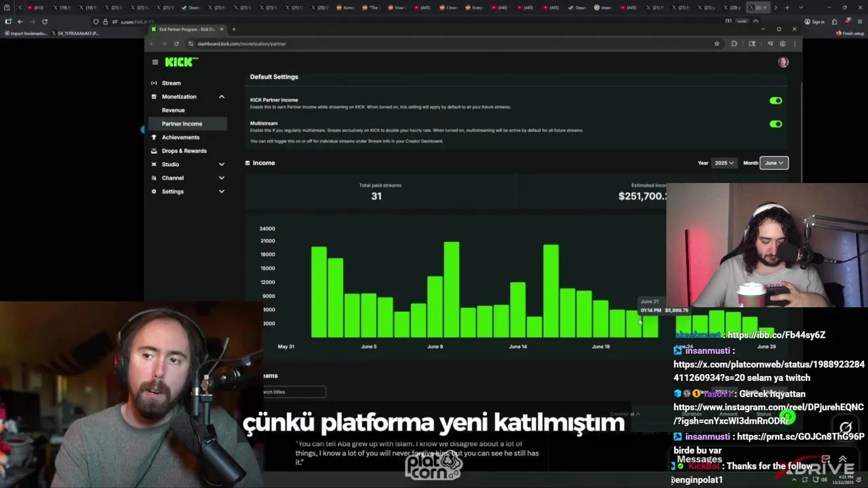Click the Kick dashboard address bar
The height and width of the screenshot is (488, 868).
pos(448,44)
